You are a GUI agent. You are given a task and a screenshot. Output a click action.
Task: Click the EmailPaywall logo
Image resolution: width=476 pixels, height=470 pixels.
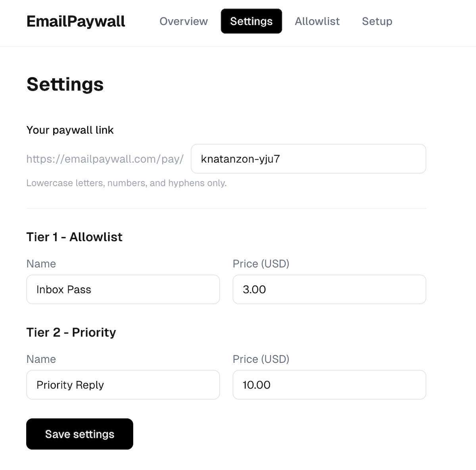[75, 21]
